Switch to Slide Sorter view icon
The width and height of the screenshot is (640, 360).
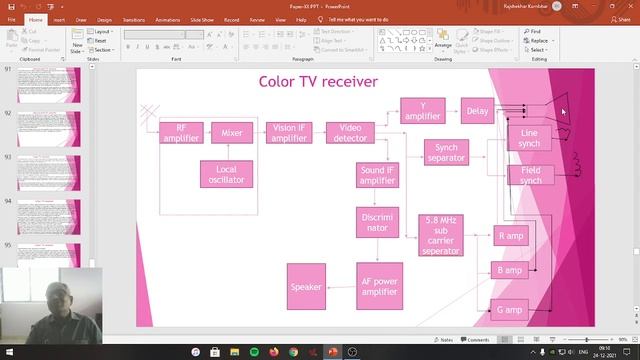coord(521,340)
